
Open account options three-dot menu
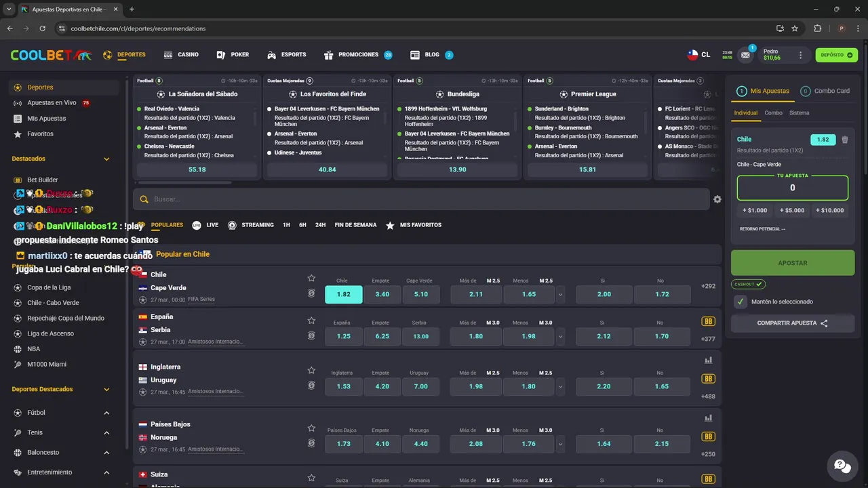(800, 55)
